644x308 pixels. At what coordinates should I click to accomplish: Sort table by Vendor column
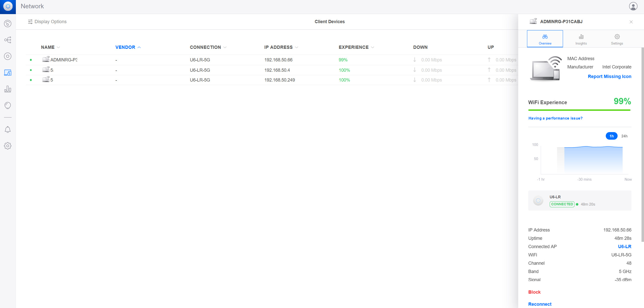(128, 47)
